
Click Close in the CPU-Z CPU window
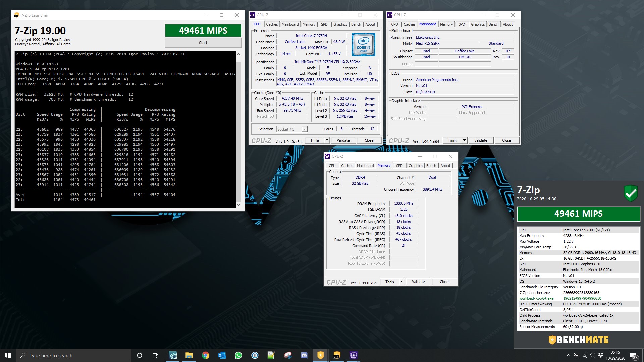point(369,140)
